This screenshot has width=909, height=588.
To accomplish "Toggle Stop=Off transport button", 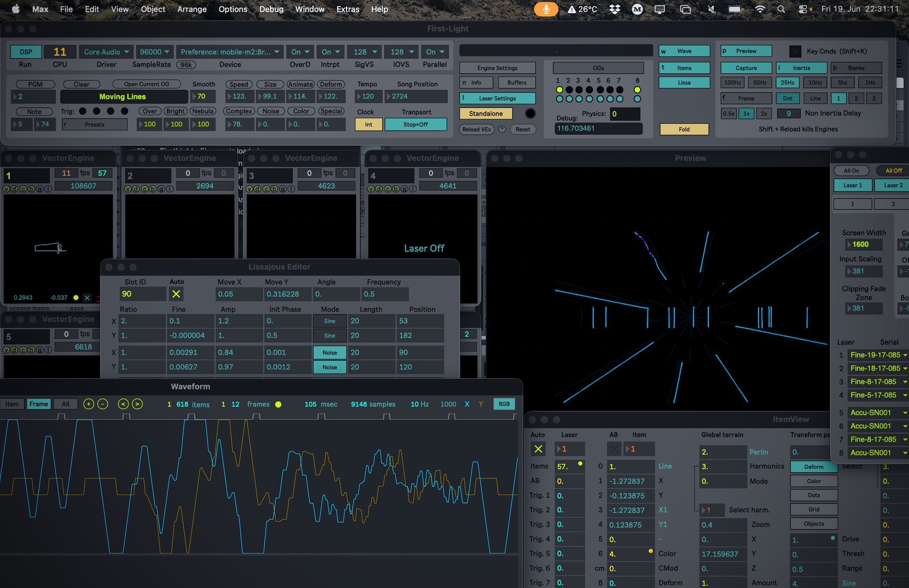I will point(416,125).
